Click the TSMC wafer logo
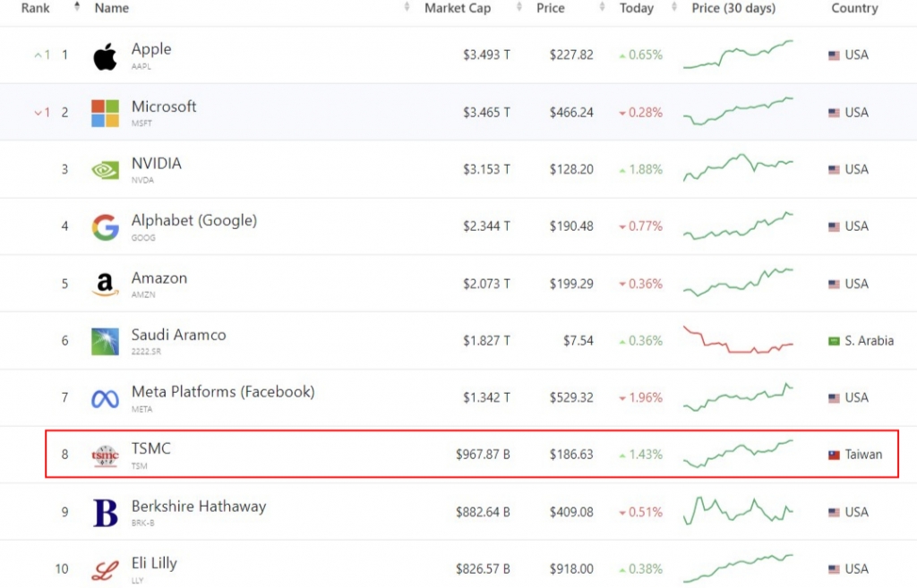 click(105, 456)
